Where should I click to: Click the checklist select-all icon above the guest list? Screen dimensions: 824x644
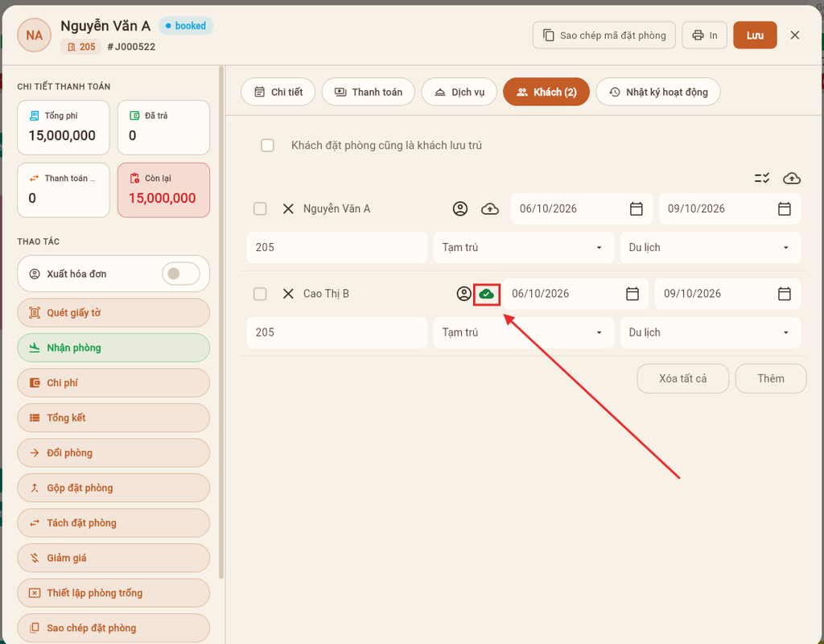pos(762,178)
